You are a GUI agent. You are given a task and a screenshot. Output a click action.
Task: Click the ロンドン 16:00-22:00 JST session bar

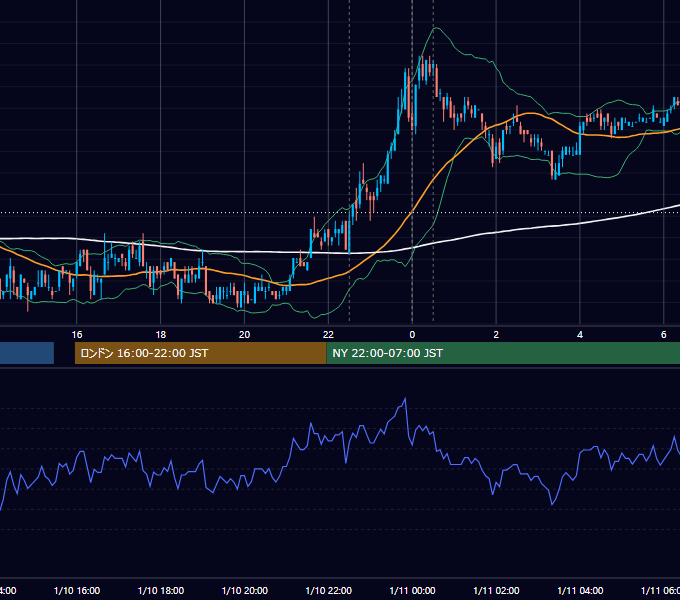pyautogui.click(x=200, y=353)
